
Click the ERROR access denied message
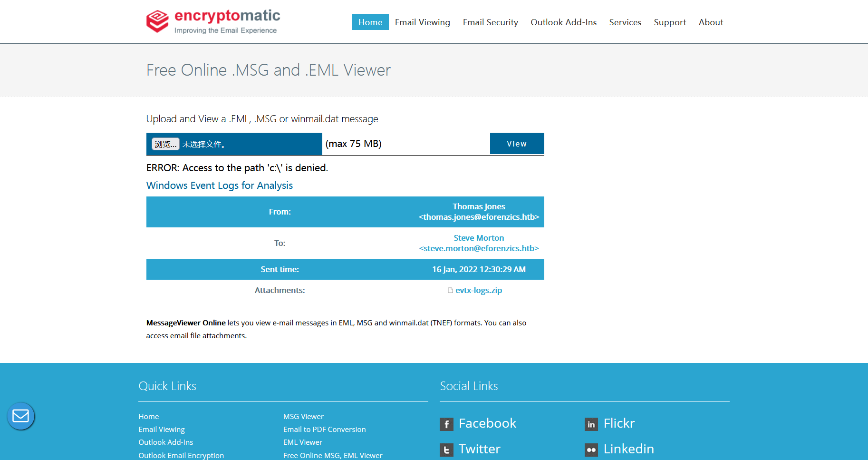[x=237, y=168]
